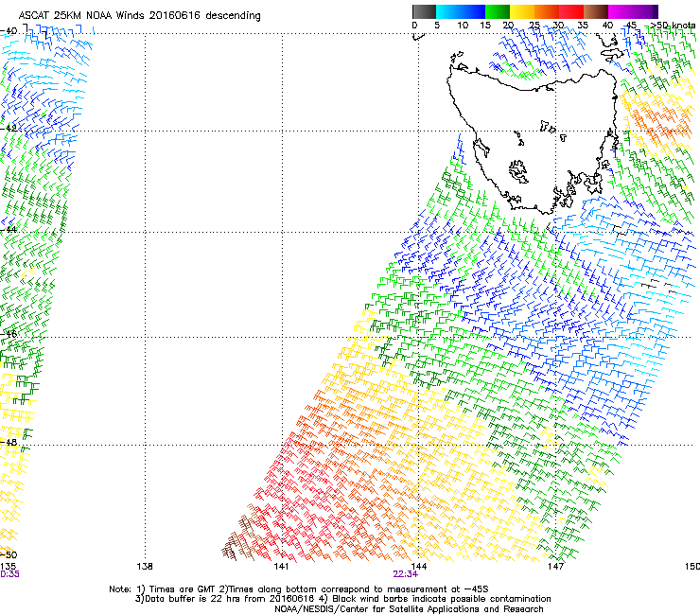
Task: Click the '35' label on the wind speed scale
Action: (583, 26)
